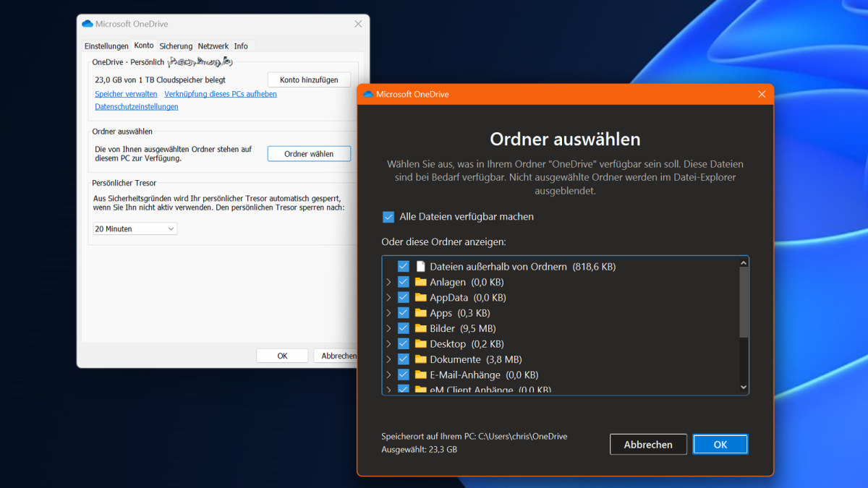Open the Speicher verwalten link
868x488 pixels.
(x=126, y=94)
